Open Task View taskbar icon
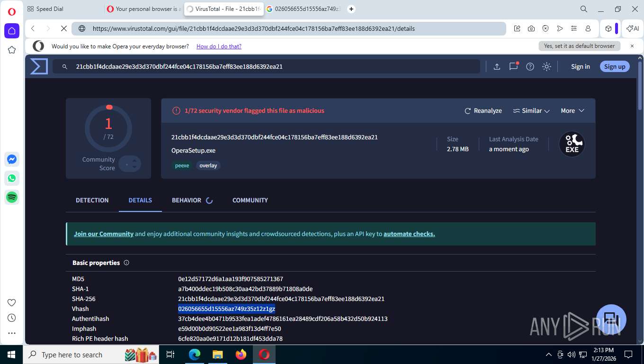 [x=171, y=355]
